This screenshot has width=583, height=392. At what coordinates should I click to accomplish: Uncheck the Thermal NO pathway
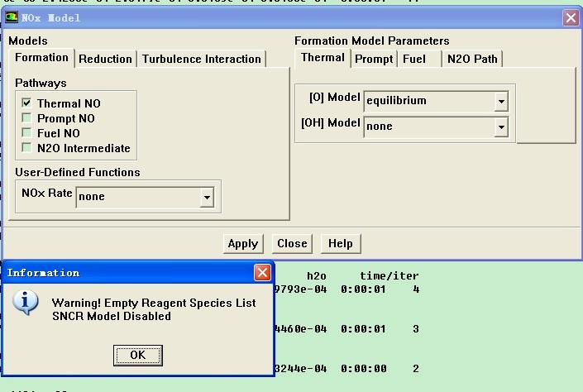tap(27, 103)
